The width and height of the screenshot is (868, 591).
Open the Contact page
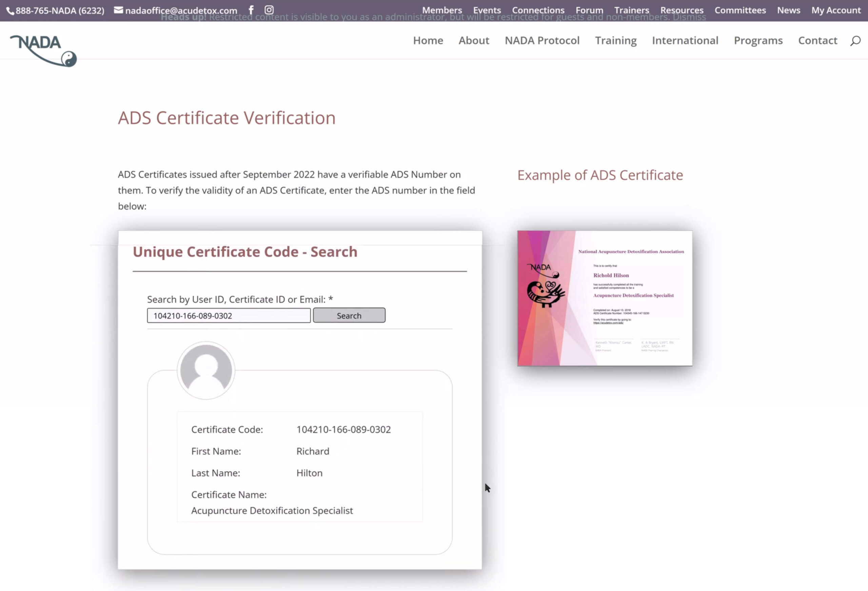click(x=817, y=40)
